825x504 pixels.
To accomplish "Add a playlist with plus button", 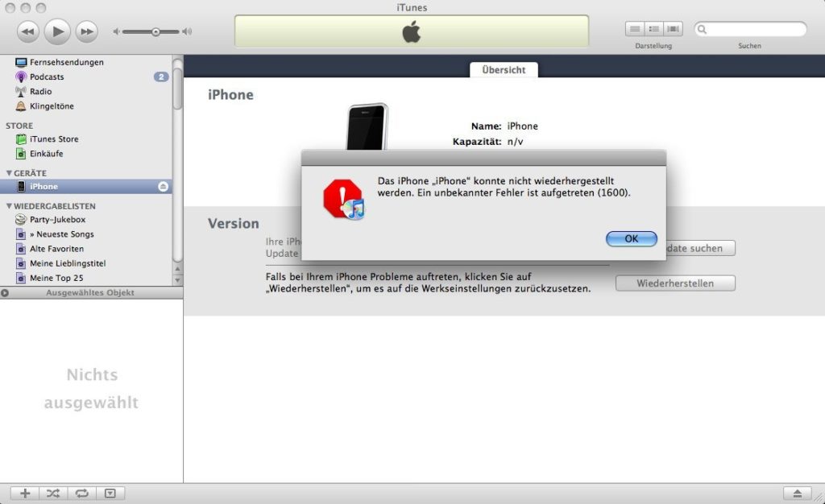I will (x=25, y=493).
